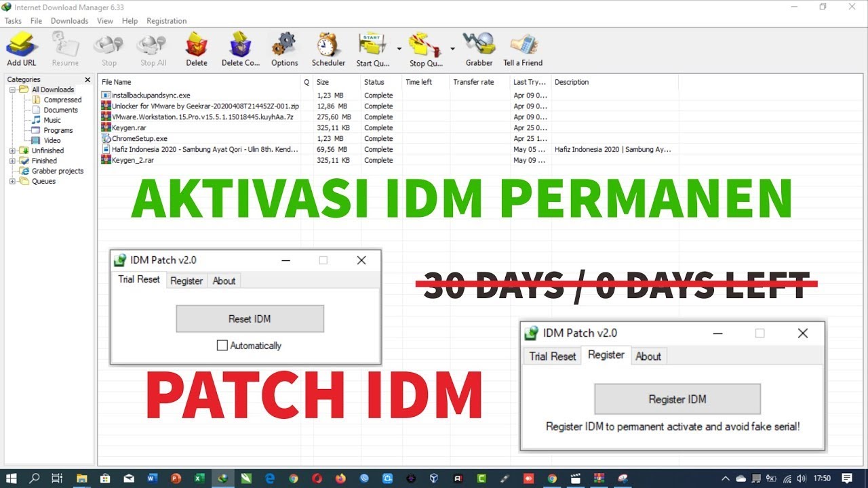Viewport: 868px width, 488px height.
Task: Select Grabber projects in the tree
Action: pos(52,171)
